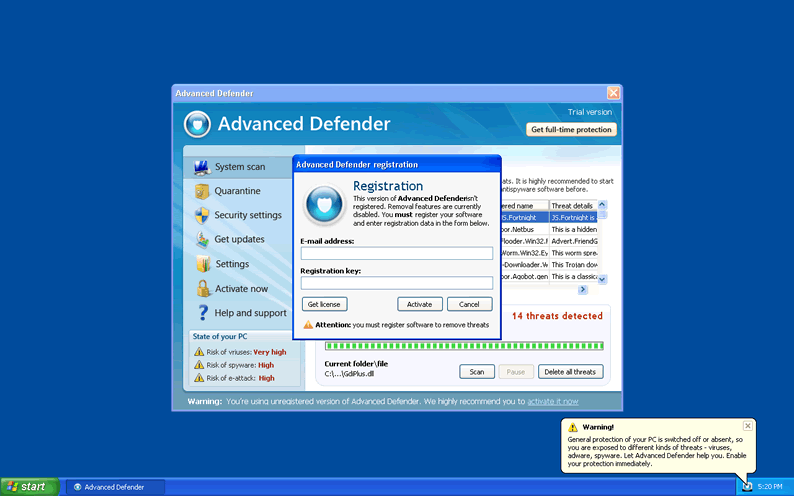Cancel the registration dialog

pyautogui.click(x=469, y=304)
